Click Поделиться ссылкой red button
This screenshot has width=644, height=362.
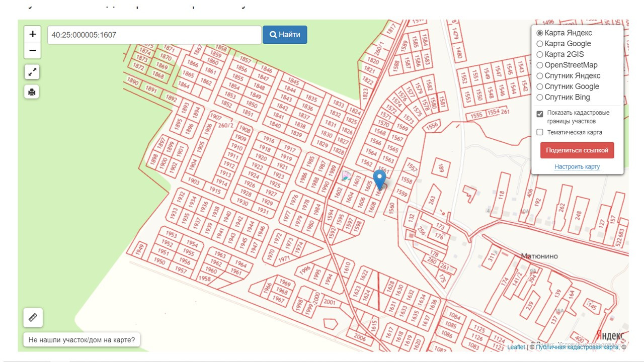577,150
